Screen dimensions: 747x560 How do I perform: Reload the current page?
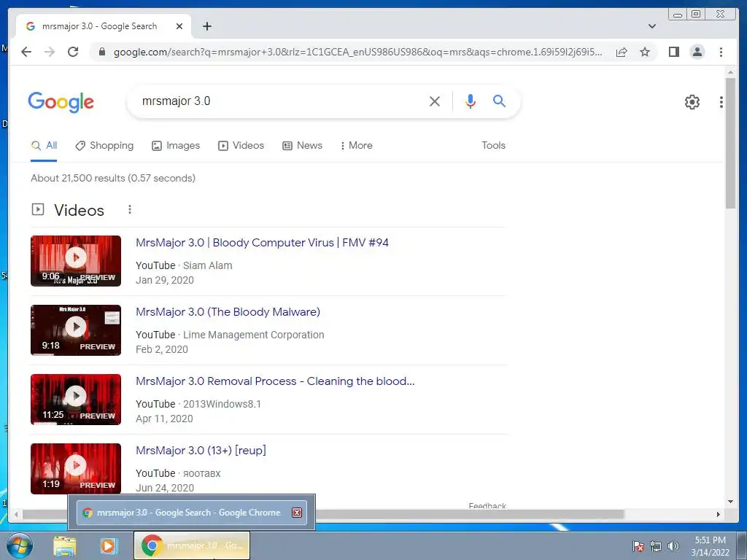(x=73, y=52)
